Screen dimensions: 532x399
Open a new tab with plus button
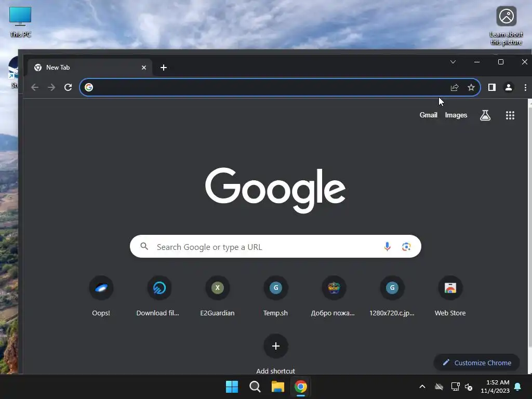pos(164,68)
